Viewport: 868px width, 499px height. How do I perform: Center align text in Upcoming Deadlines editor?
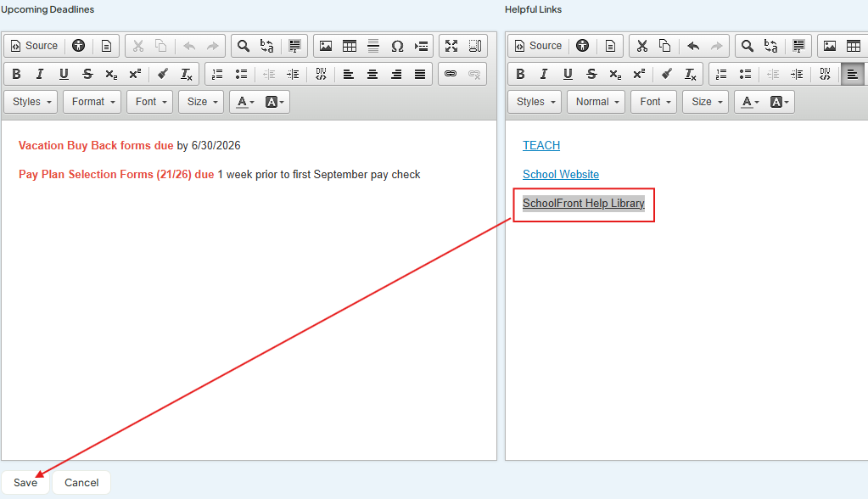[x=372, y=74]
